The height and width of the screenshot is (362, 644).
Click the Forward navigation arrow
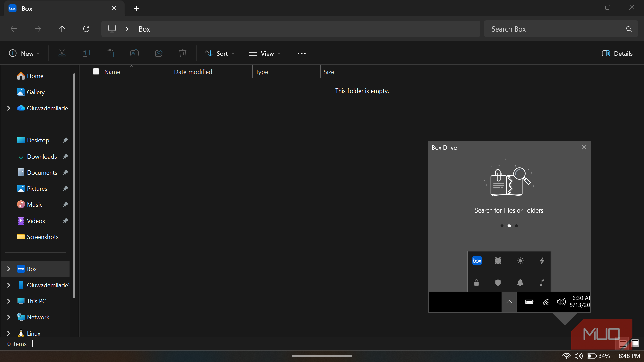coord(38,29)
